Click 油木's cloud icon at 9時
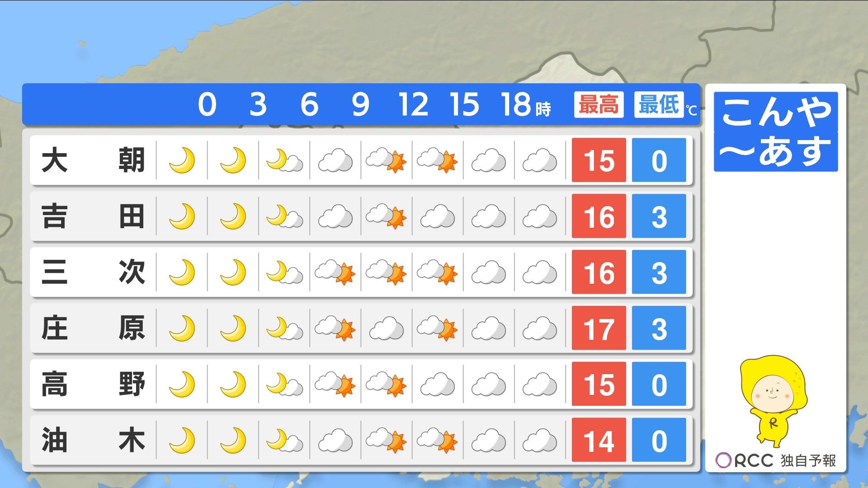Screen dimensions: 868x488 tap(335, 441)
